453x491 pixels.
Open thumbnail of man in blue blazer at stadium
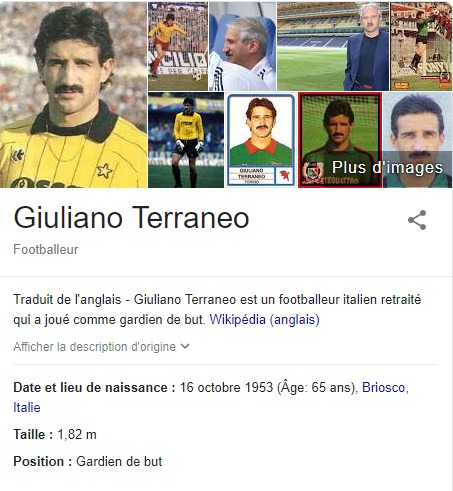coord(333,46)
